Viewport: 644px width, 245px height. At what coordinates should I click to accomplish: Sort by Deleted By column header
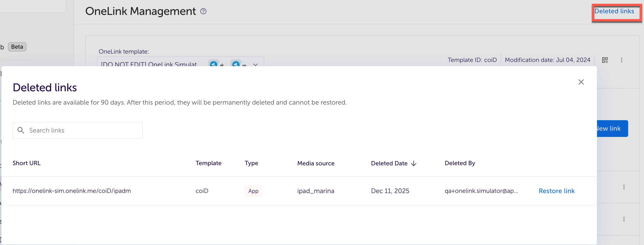pos(460,163)
